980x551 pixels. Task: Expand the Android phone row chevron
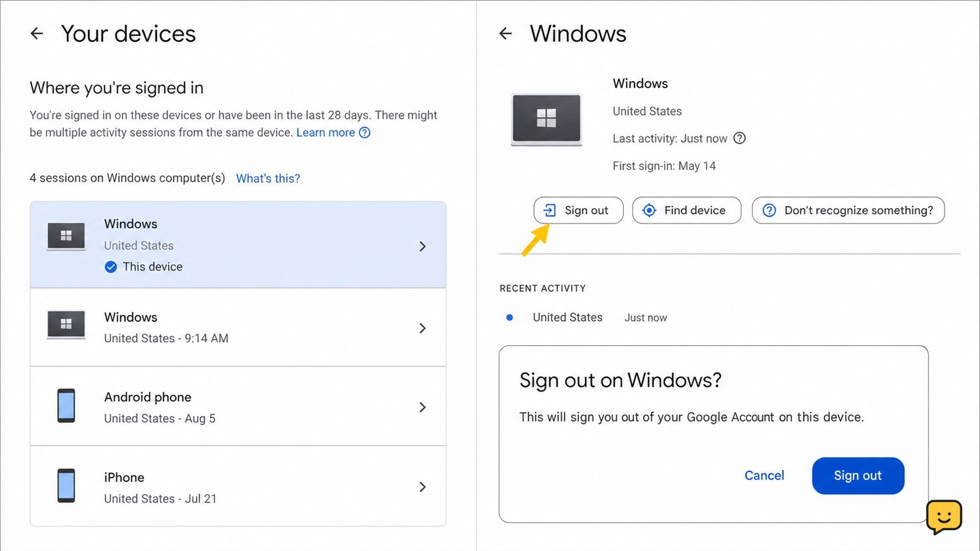(x=422, y=407)
